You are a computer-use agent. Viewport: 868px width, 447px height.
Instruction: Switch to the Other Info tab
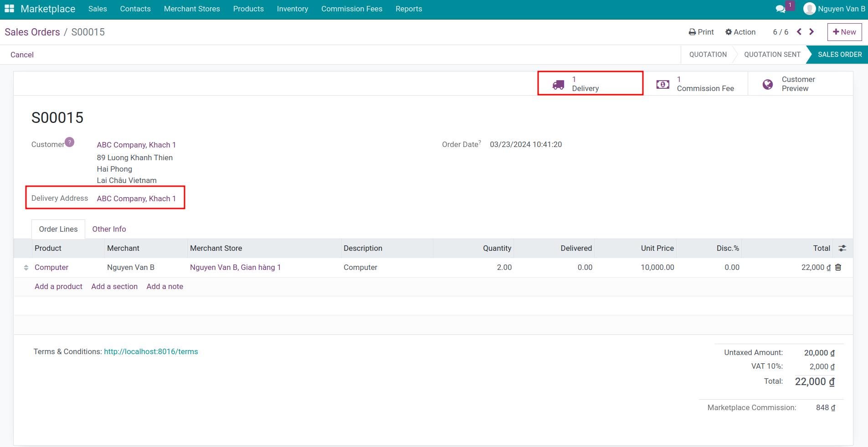point(109,229)
